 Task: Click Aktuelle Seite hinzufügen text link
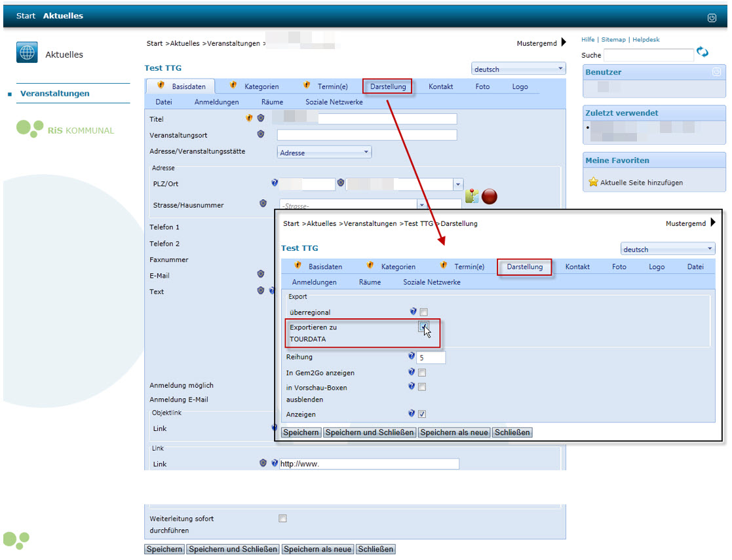pyautogui.click(x=642, y=183)
